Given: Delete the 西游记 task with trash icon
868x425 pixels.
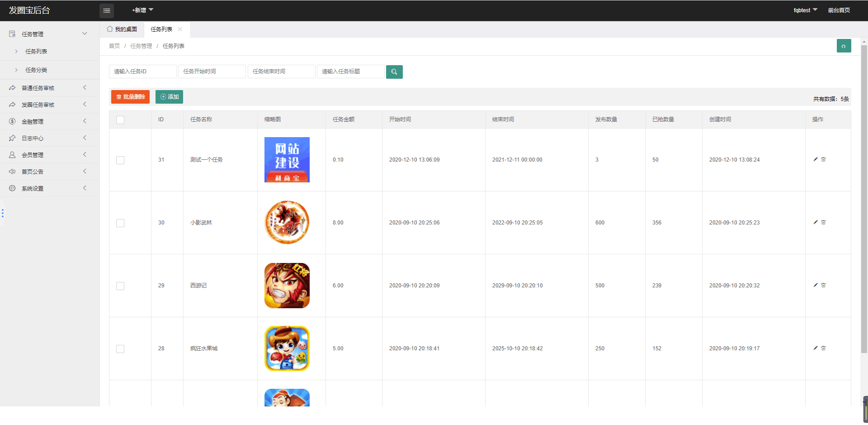Looking at the screenshot, I should point(824,285).
